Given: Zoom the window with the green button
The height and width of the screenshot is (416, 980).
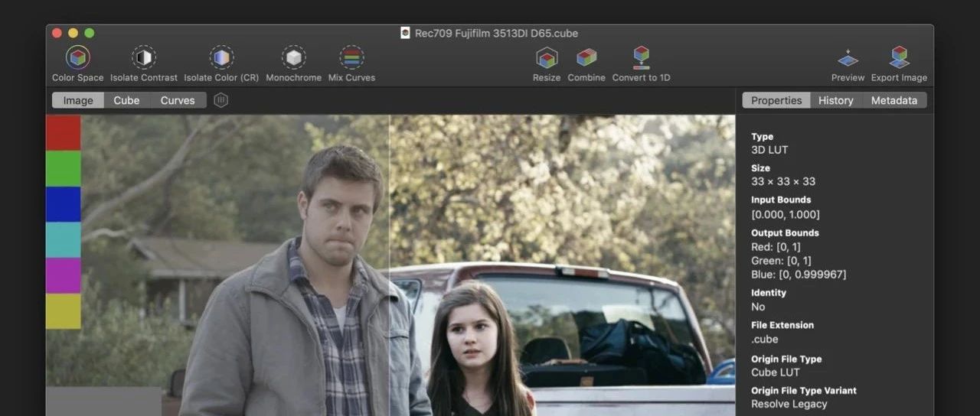Looking at the screenshot, I should point(89,33).
